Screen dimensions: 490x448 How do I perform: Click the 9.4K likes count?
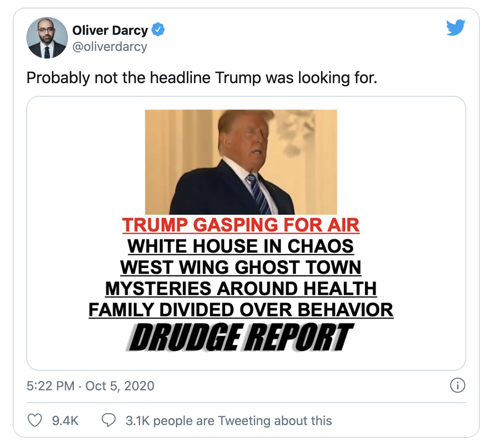tap(65, 420)
